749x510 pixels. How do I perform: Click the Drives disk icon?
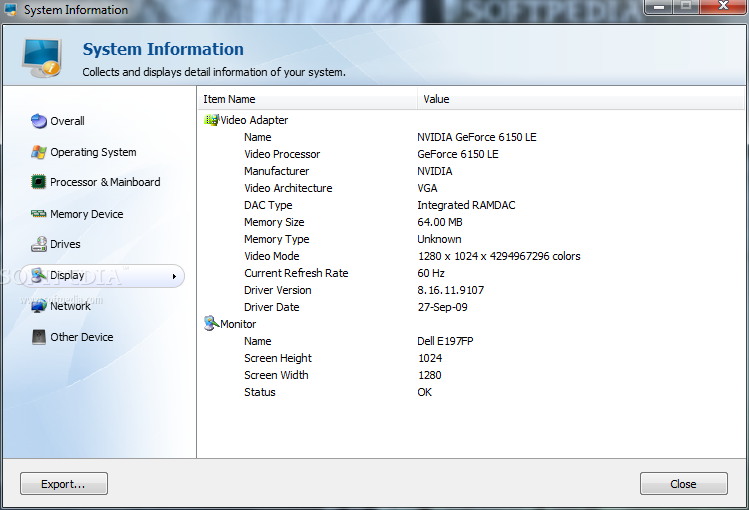(x=39, y=244)
